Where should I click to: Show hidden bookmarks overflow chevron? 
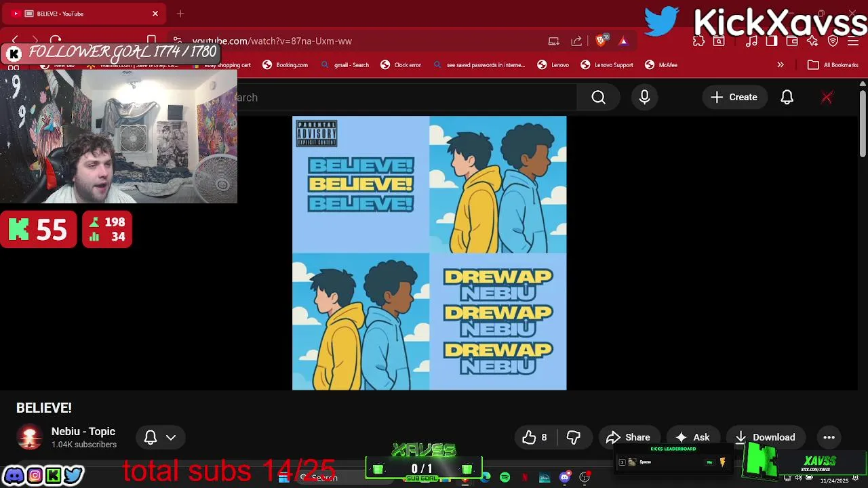pyautogui.click(x=781, y=65)
